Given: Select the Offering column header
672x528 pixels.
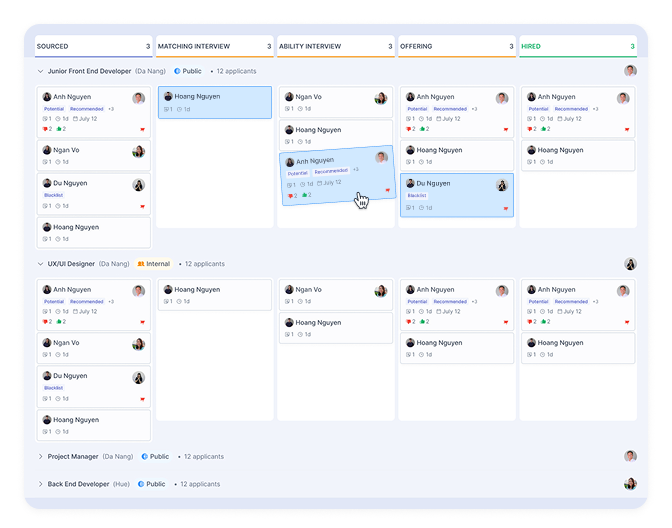Looking at the screenshot, I should coord(416,46).
